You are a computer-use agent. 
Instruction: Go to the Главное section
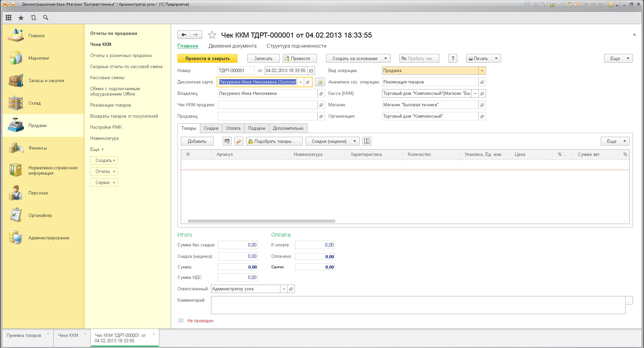[43, 36]
